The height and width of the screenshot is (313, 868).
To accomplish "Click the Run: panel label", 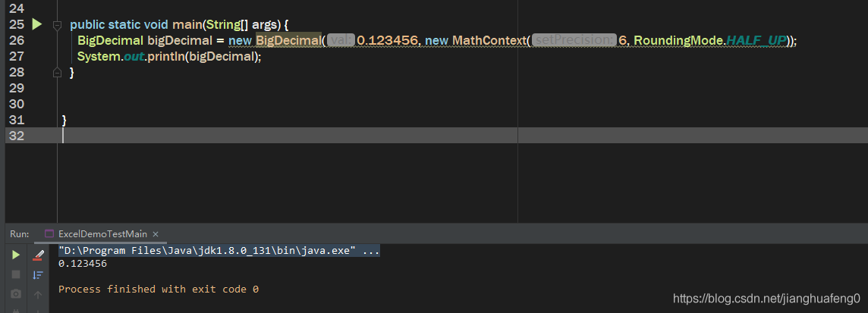I will [x=20, y=234].
